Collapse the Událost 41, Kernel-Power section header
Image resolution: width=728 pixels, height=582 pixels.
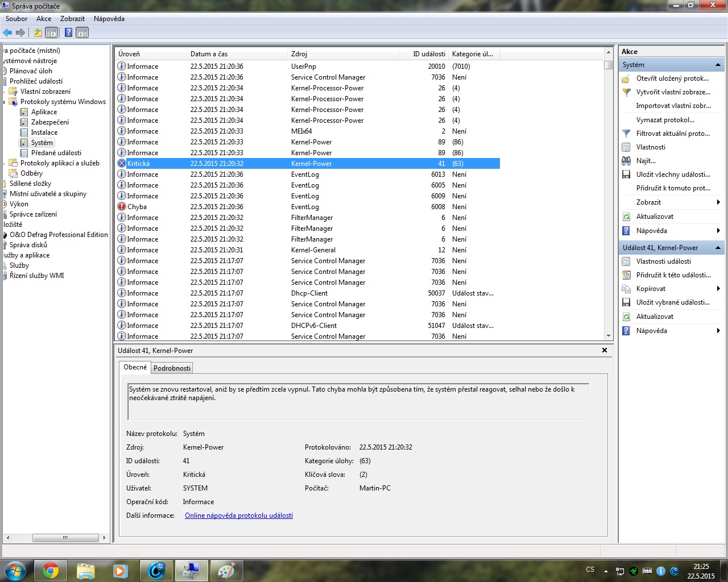click(671, 248)
